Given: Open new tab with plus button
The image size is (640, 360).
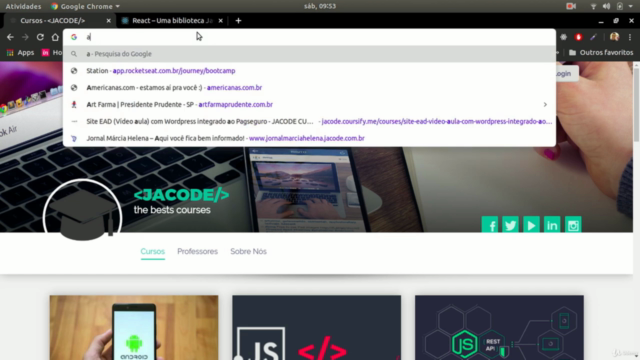Looking at the screenshot, I should (238, 20).
